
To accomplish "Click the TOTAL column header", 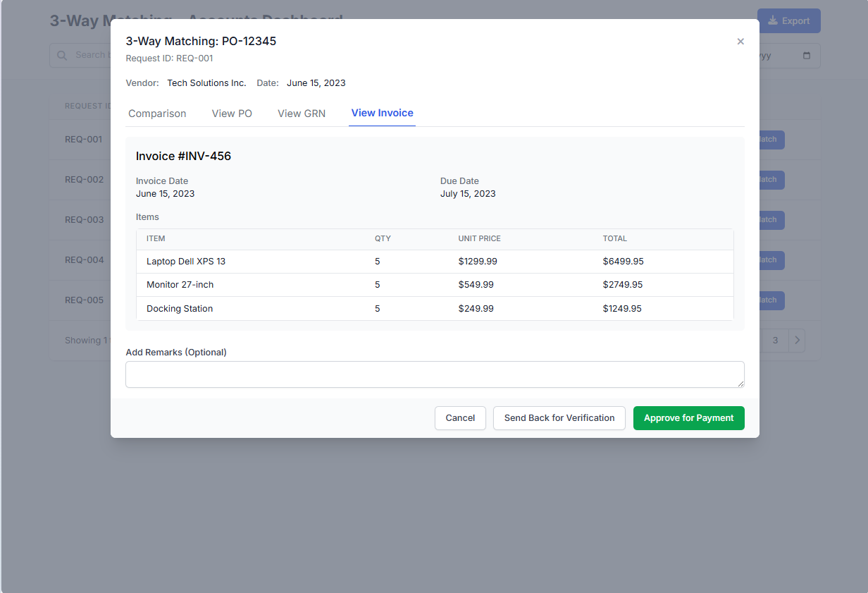I will tap(614, 239).
